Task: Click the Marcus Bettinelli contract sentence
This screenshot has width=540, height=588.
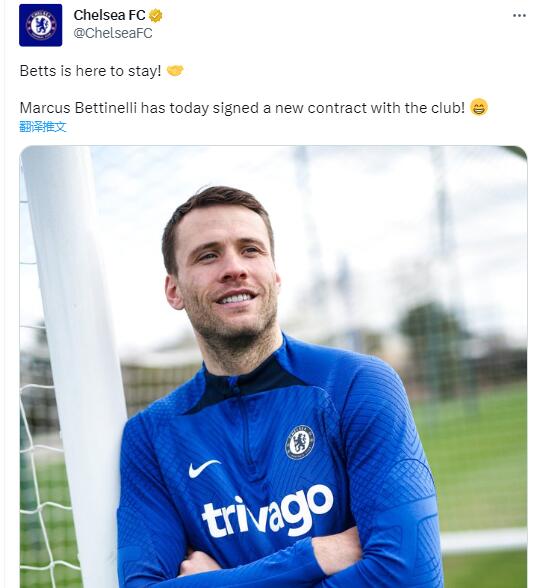Action: [x=242, y=108]
